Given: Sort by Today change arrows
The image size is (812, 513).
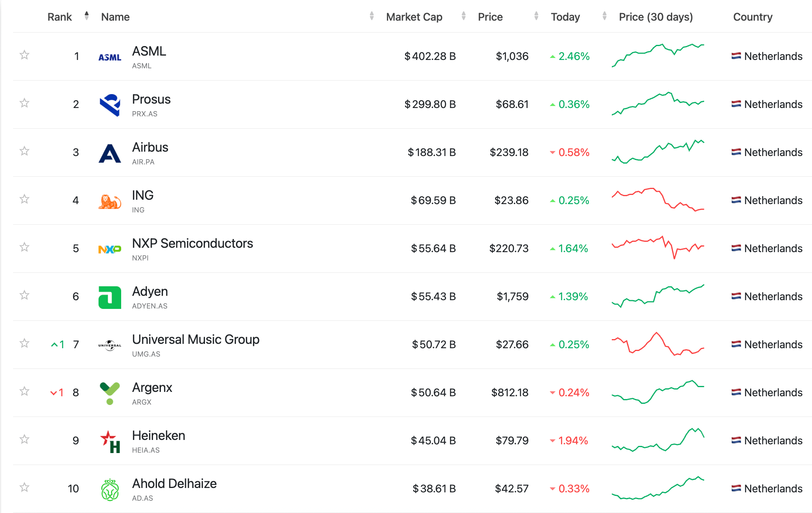Looking at the screenshot, I should [x=604, y=16].
